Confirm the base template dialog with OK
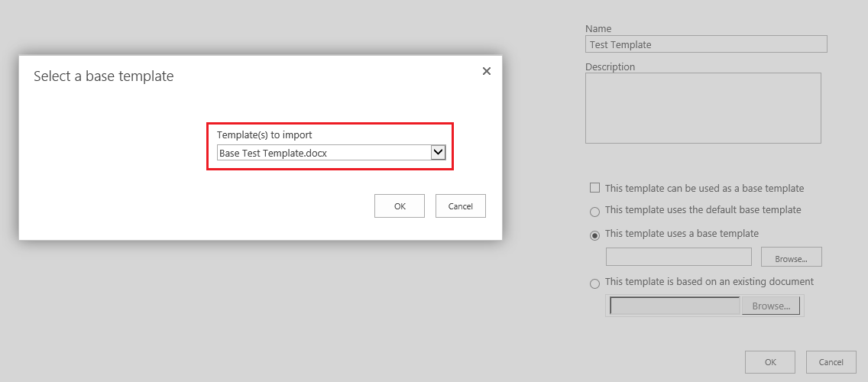The image size is (868, 382). 400,206
